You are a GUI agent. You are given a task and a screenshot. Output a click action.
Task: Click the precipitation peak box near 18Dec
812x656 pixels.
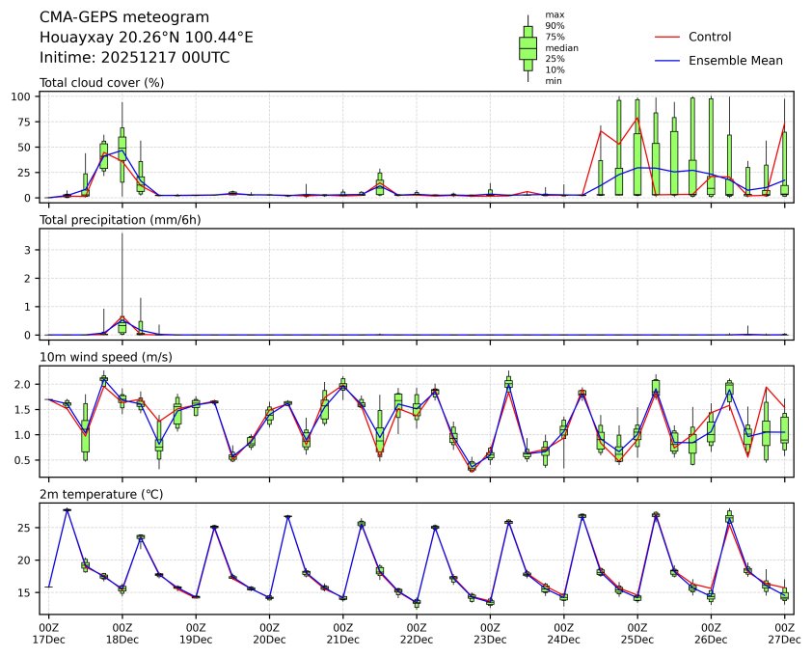(122, 326)
